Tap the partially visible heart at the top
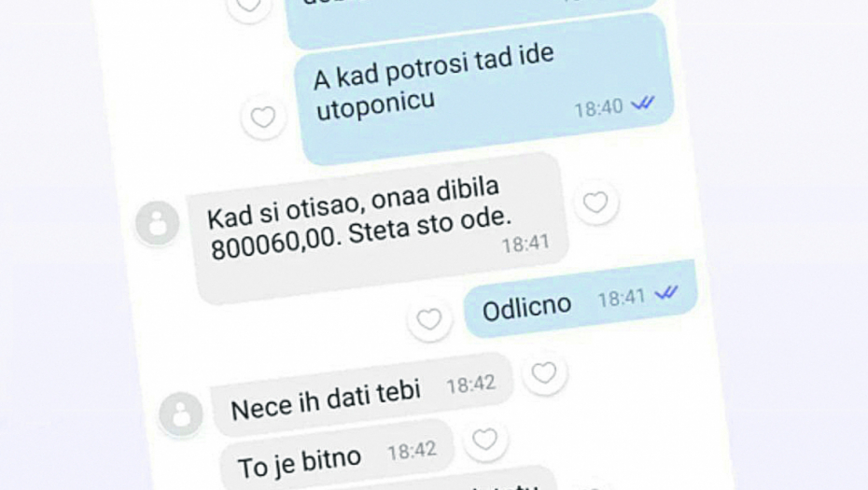Screen dimensions: 868x490 click(x=248, y=7)
